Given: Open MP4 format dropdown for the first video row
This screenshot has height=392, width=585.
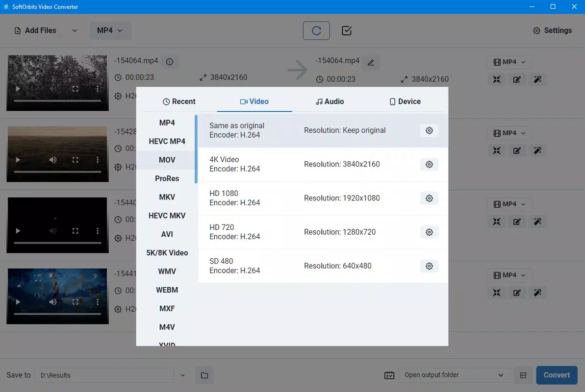Looking at the screenshot, I should point(509,62).
